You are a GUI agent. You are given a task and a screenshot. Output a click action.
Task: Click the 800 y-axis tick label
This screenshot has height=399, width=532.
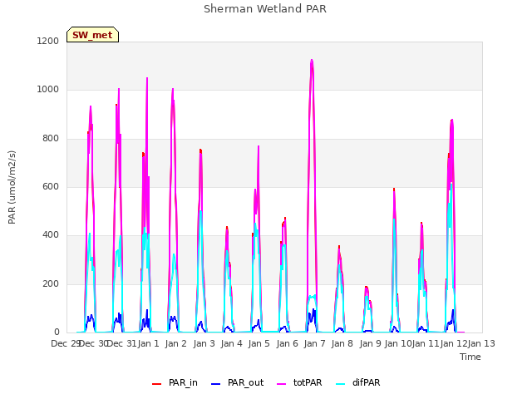51,139
